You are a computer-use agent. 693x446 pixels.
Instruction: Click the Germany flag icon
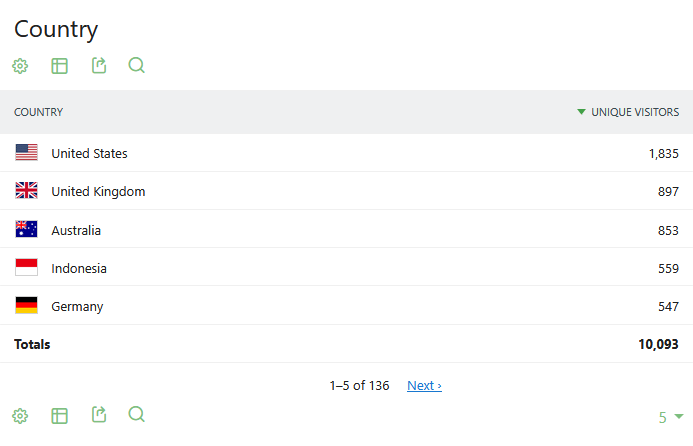tap(27, 306)
